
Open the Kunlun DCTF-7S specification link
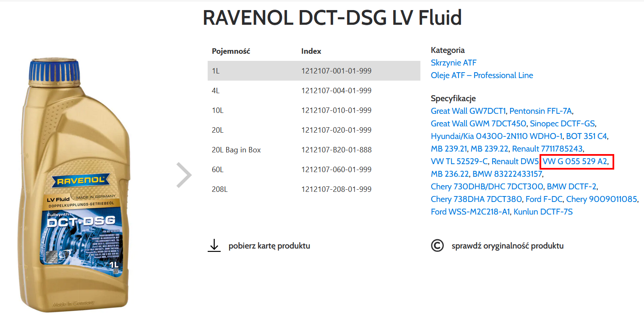[x=543, y=212]
